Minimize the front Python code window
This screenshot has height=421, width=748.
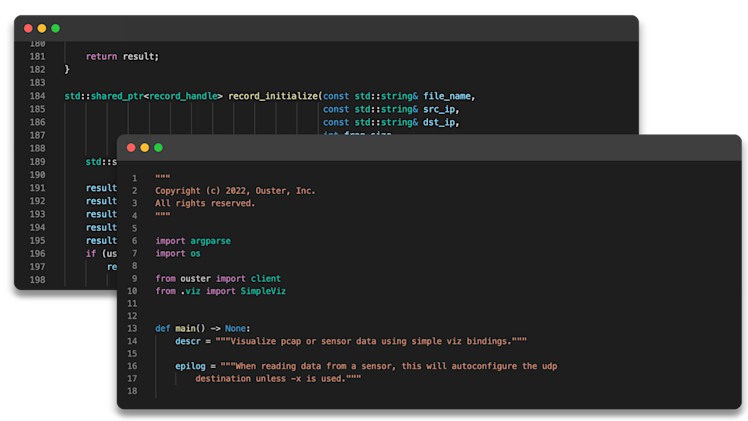point(145,148)
